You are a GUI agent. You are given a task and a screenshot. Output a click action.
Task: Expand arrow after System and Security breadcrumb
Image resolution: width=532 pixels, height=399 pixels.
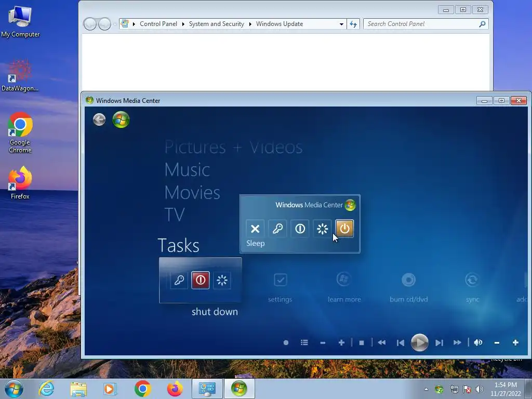click(250, 24)
